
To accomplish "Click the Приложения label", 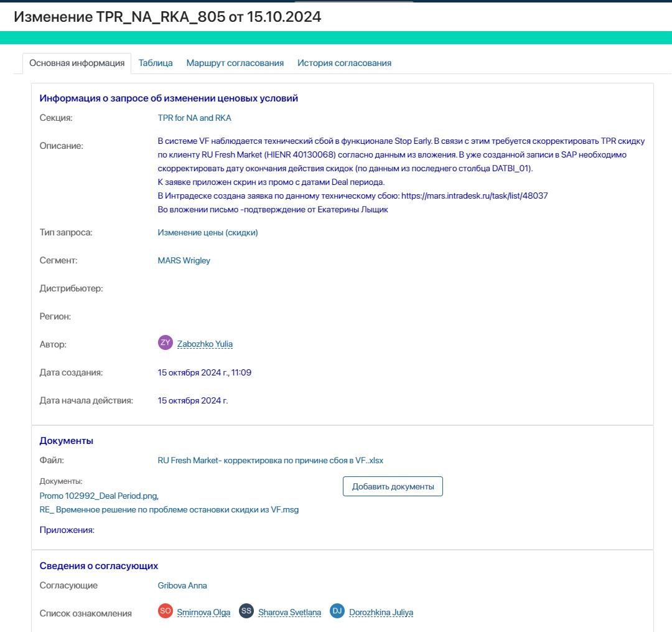I will coord(67,530).
